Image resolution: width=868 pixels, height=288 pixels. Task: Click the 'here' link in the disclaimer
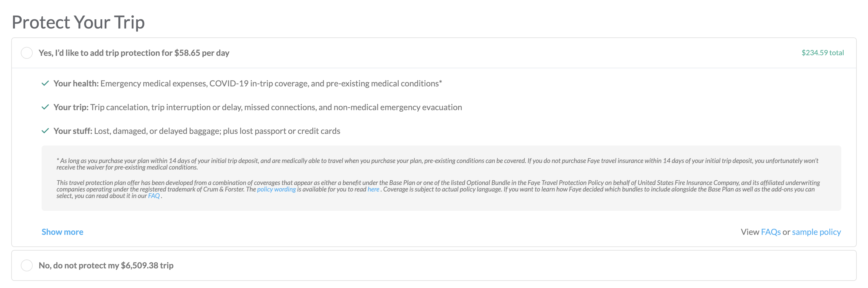pos(373,189)
